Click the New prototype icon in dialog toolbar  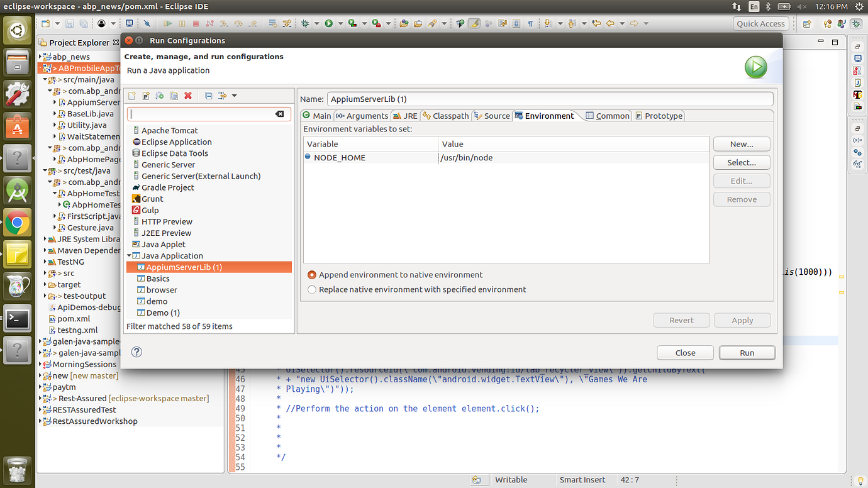pyautogui.click(x=146, y=96)
